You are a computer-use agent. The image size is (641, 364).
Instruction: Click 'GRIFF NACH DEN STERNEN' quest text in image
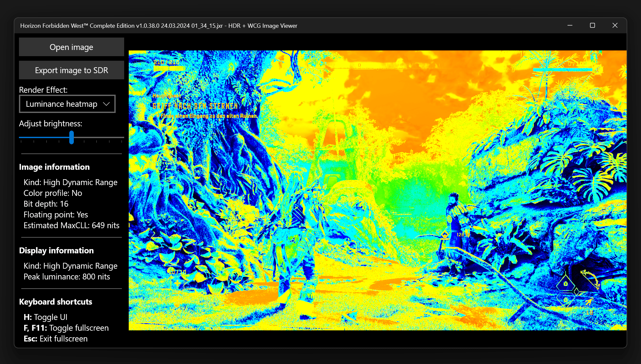195,106
